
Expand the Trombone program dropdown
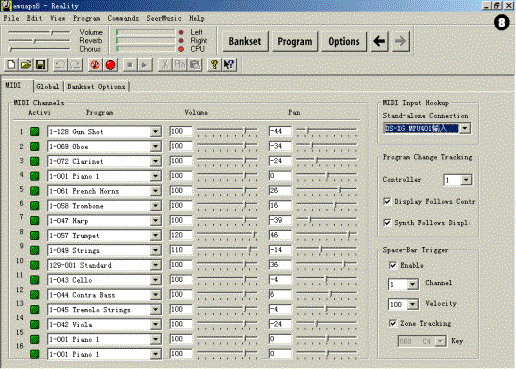click(x=155, y=206)
